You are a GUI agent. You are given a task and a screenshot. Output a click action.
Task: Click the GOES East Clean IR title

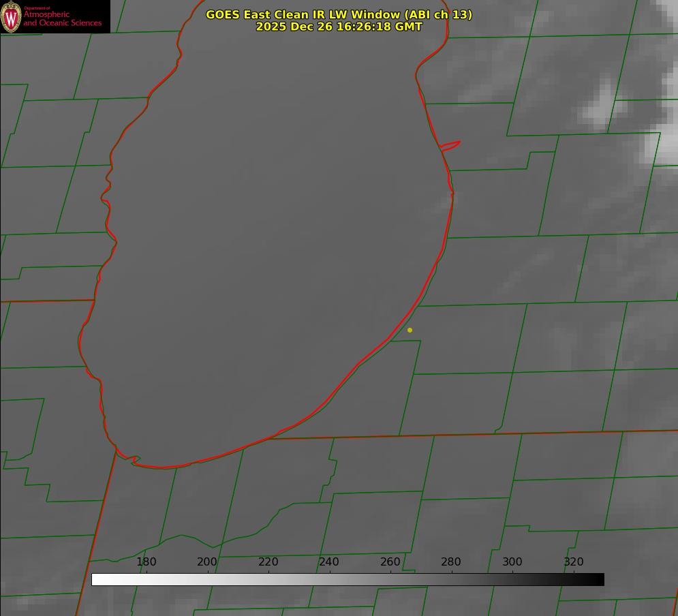tap(339, 14)
